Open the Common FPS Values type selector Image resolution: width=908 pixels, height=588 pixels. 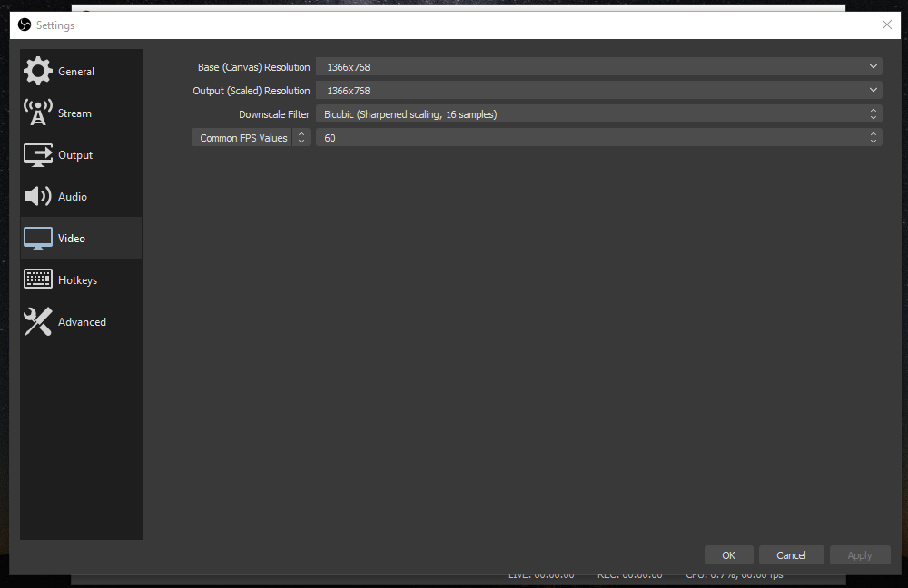(x=251, y=138)
